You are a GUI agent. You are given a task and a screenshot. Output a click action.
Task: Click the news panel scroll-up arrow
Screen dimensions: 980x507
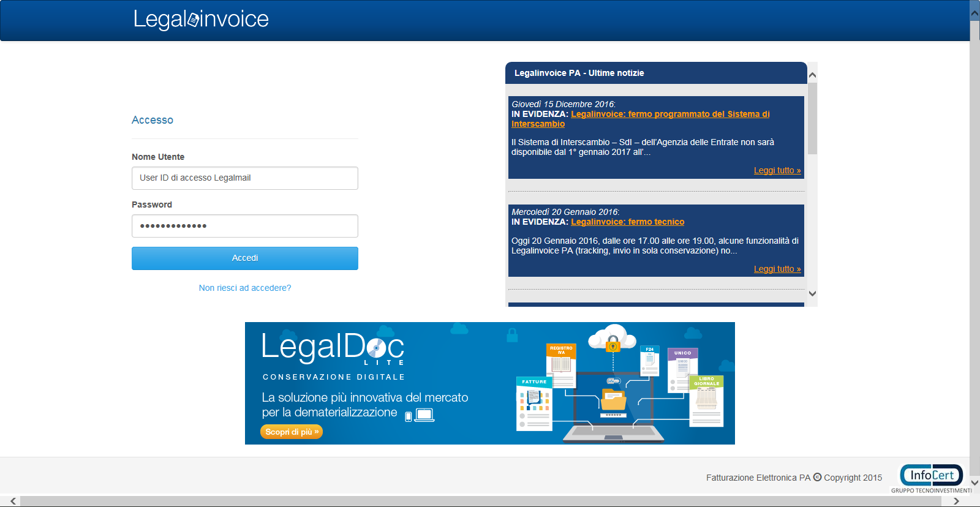812,75
